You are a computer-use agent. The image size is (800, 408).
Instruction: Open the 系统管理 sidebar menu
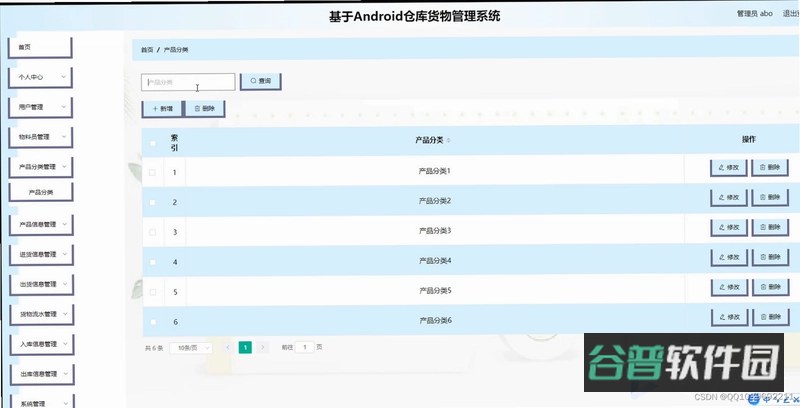42,403
